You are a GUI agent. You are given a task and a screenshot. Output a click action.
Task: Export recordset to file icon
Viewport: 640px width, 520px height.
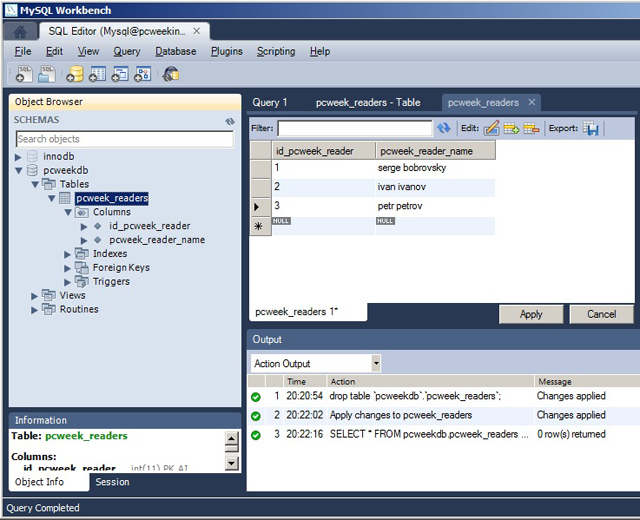591,129
